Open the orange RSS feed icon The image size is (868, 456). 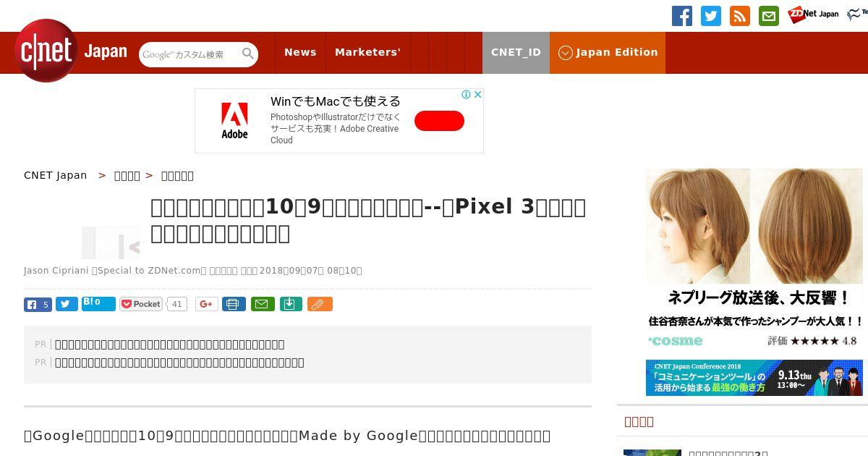tap(739, 16)
